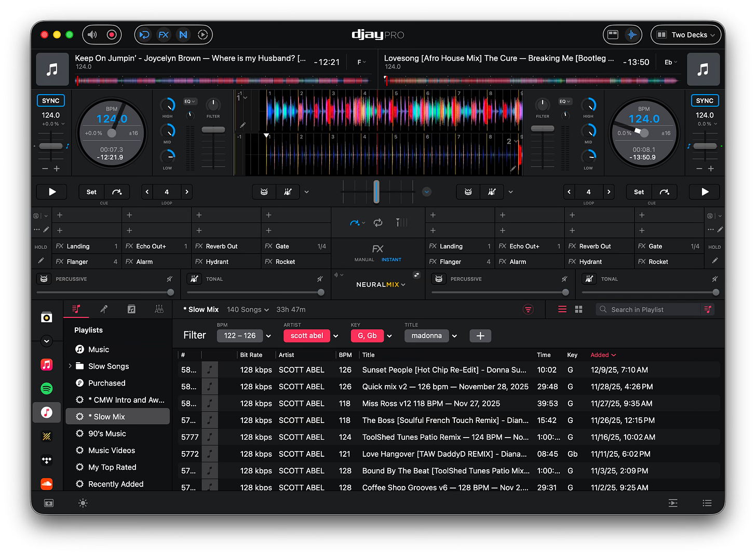Mute the left deck percussive stem
The width and height of the screenshot is (756, 555).
169,279
